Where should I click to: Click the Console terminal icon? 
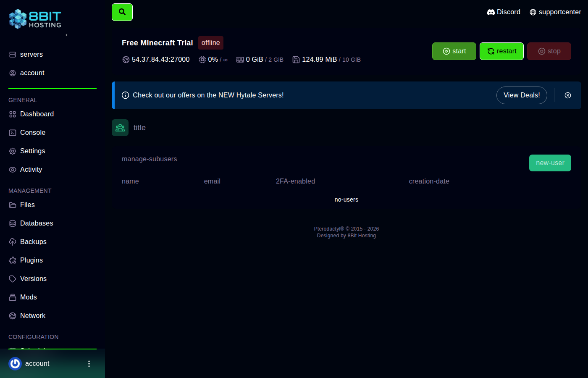(13, 133)
